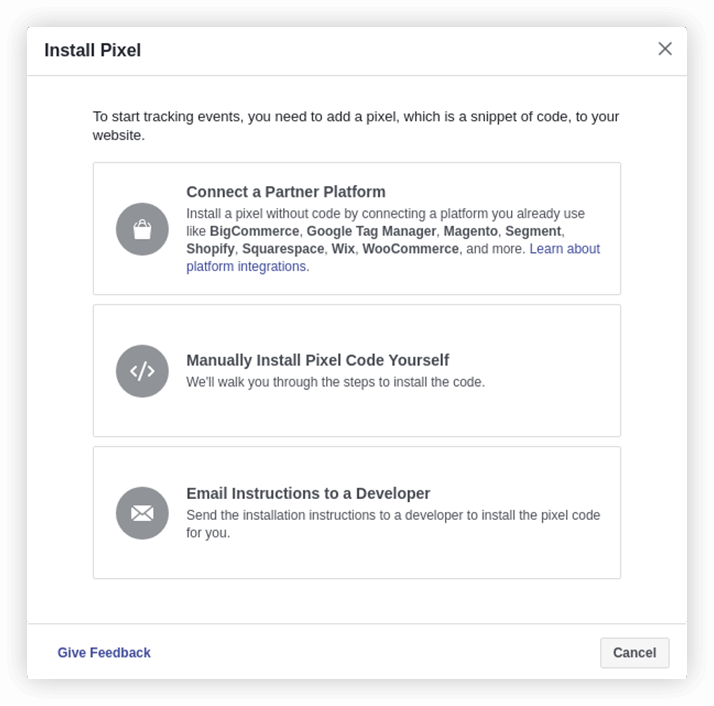Click the envelope email instructions icon
Image resolution: width=714 pixels, height=706 pixels.
click(142, 513)
